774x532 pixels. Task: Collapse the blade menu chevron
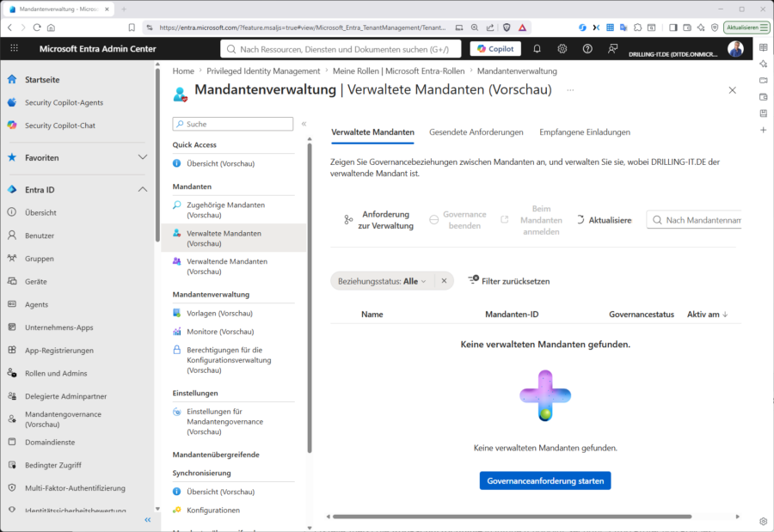[x=304, y=124]
